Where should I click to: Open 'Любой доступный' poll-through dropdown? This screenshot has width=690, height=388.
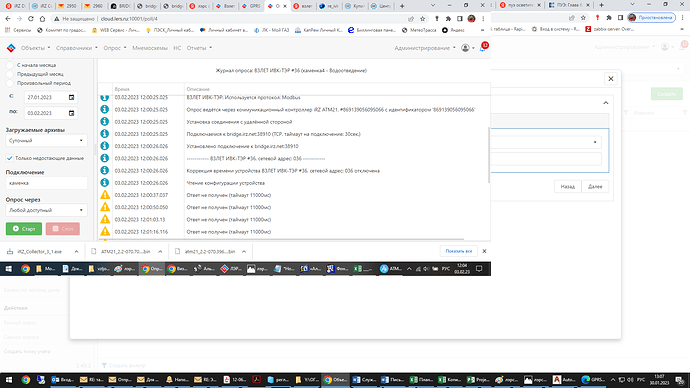[x=46, y=210]
